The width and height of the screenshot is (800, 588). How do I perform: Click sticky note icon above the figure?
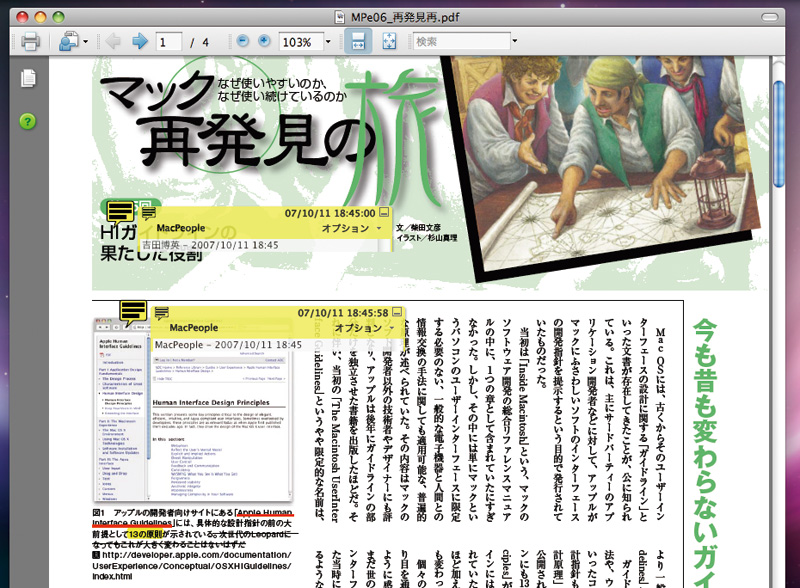point(133,312)
